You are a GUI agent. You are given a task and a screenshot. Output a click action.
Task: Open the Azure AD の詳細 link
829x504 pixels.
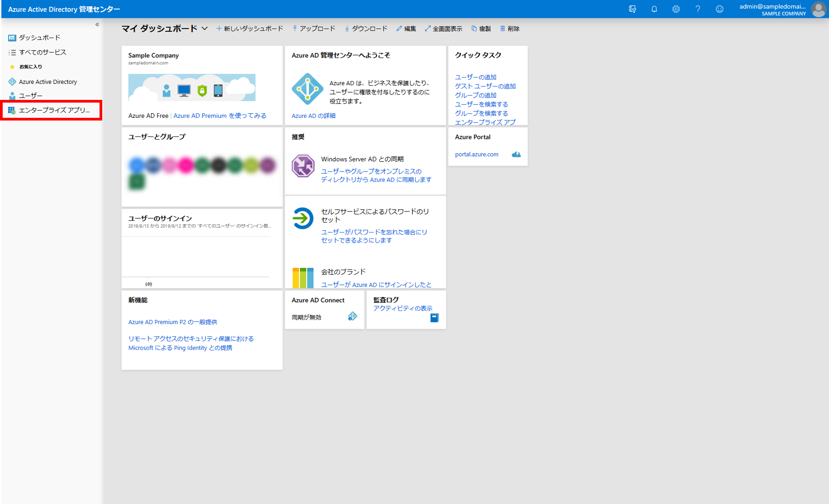pyautogui.click(x=313, y=116)
